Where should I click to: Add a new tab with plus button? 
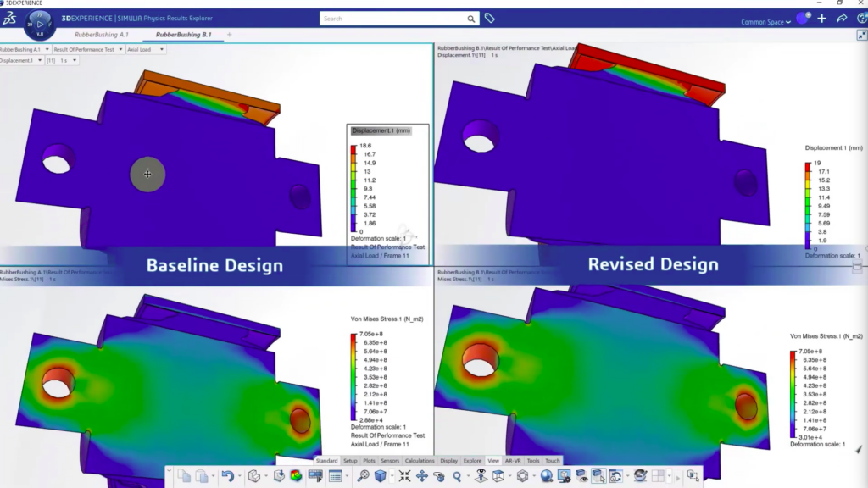point(229,35)
